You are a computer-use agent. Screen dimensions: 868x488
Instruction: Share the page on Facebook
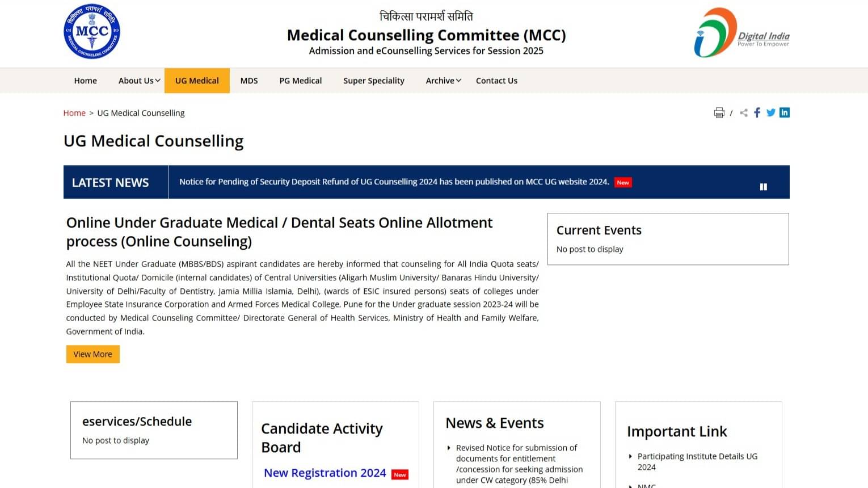(757, 112)
